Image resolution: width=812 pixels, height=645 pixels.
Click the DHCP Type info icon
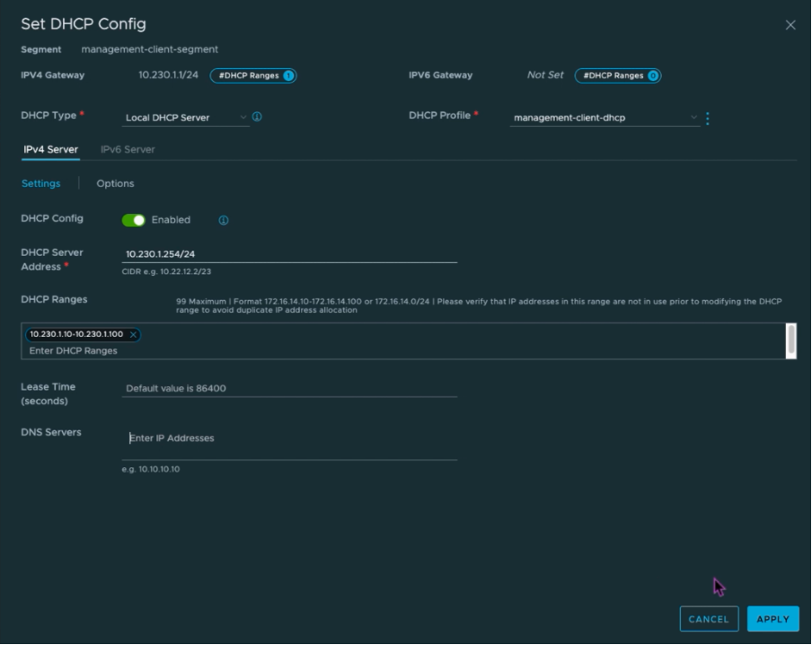point(257,117)
